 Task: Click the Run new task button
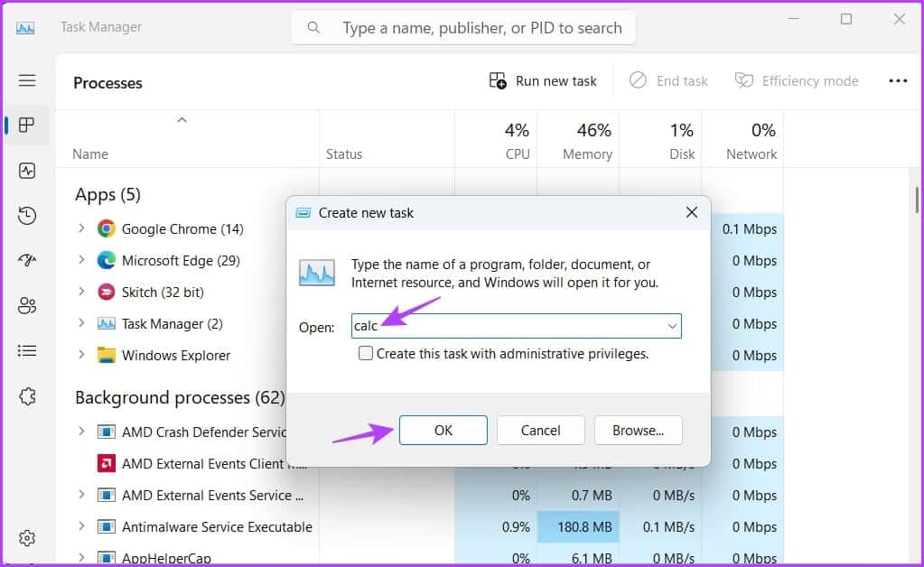543,80
